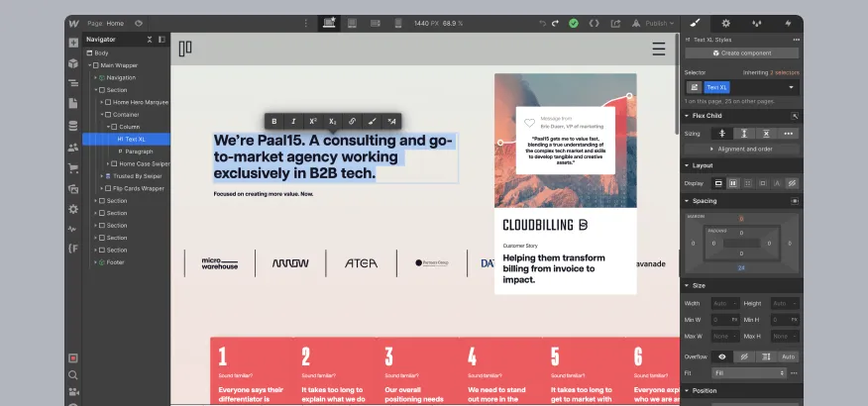Switch to the Interactions lightning tab

[x=788, y=23]
